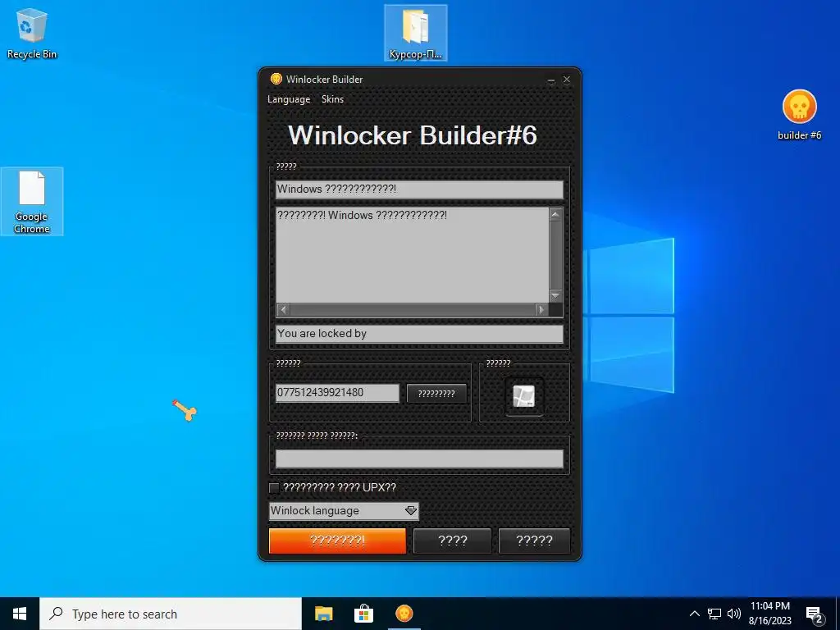Click the empty field below the code section
The image size is (840, 630).
419,459
